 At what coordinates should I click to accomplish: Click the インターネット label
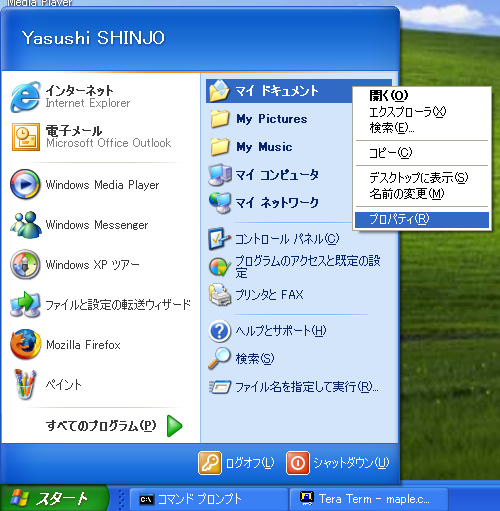[79, 90]
